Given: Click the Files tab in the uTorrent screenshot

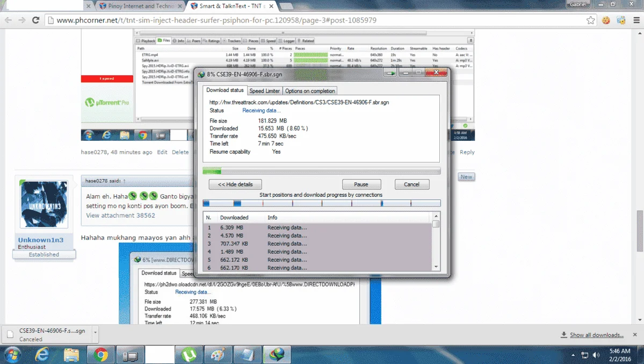Looking at the screenshot, I should point(164,41).
